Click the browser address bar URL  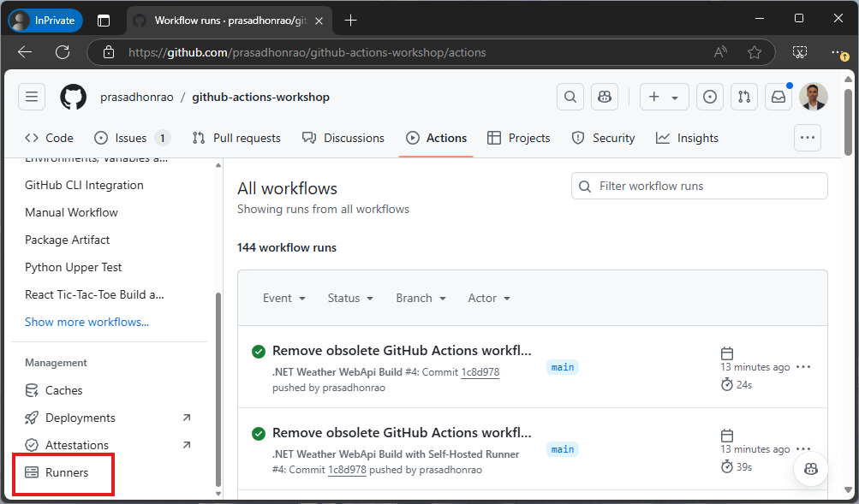click(307, 52)
